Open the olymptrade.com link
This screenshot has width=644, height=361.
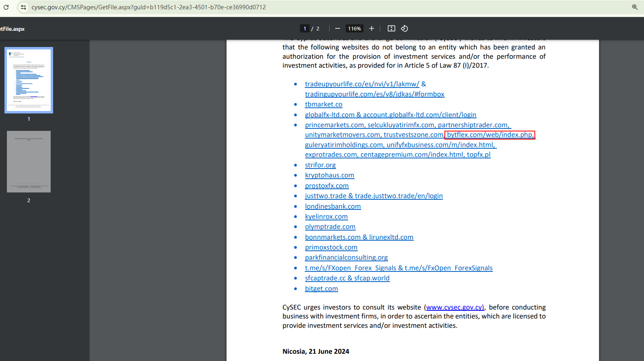click(330, 227)
